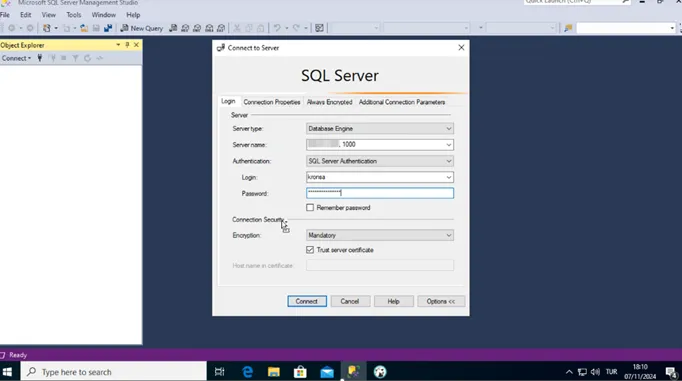Uncheck the Trust server certificate checkbox

pos(310,250)
